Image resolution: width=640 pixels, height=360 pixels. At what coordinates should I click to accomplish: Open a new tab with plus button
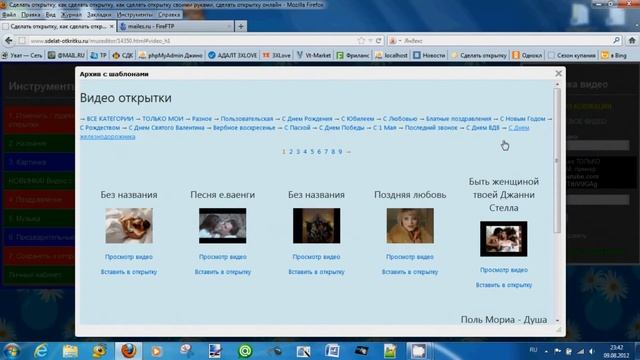click(241, 26)
